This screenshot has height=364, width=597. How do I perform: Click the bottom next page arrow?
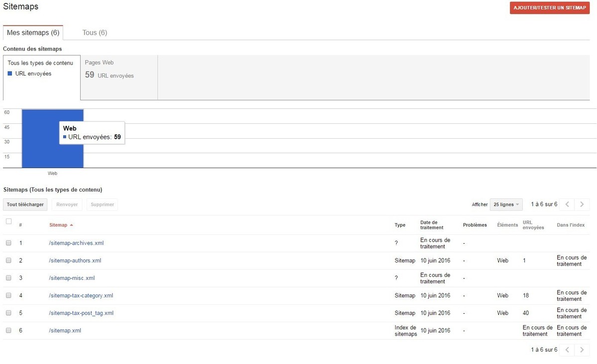coord(582,350)
